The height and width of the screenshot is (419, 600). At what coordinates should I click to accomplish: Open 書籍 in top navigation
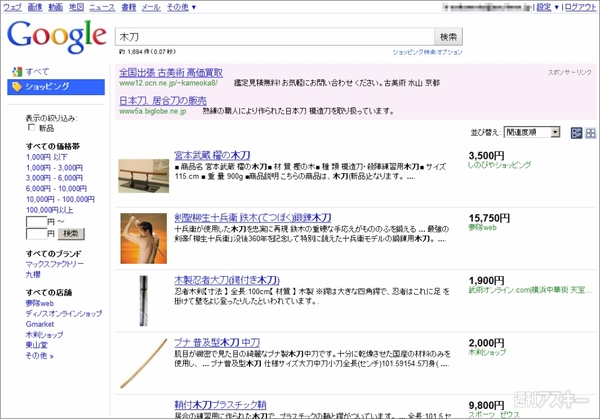[129, 7]
